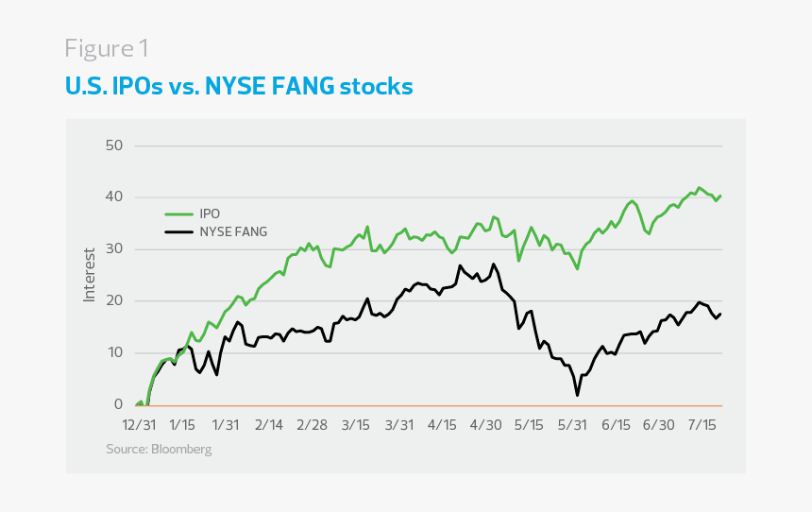Select the IPO legend label
This screenshot has width=812, height=512.
[x=209, y=213]
